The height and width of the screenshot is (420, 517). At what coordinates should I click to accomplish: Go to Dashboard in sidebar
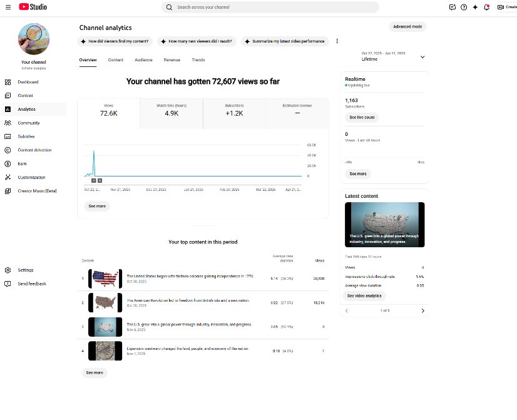[x=33, y=82]
